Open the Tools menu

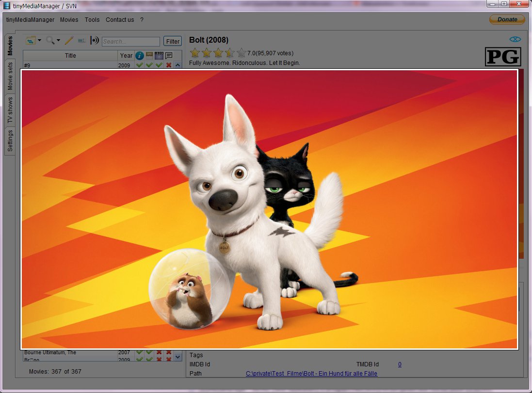(x=92, y=20)
